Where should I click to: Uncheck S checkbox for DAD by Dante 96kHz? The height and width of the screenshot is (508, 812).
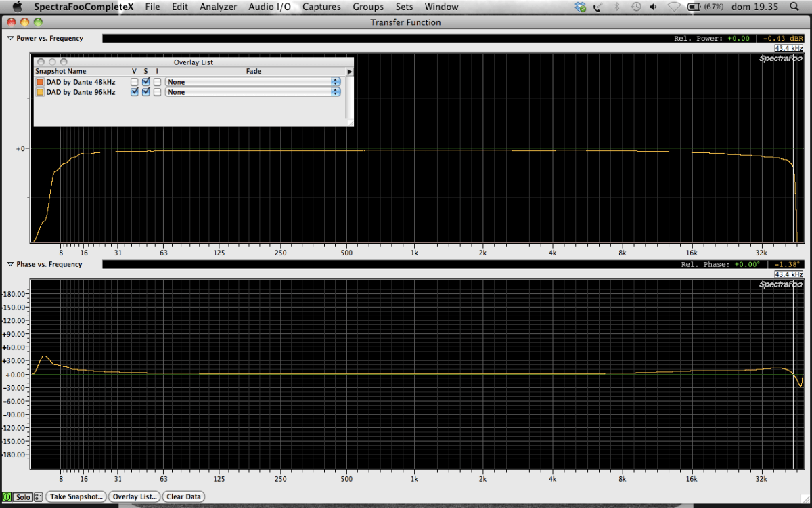tap(145, 92)
